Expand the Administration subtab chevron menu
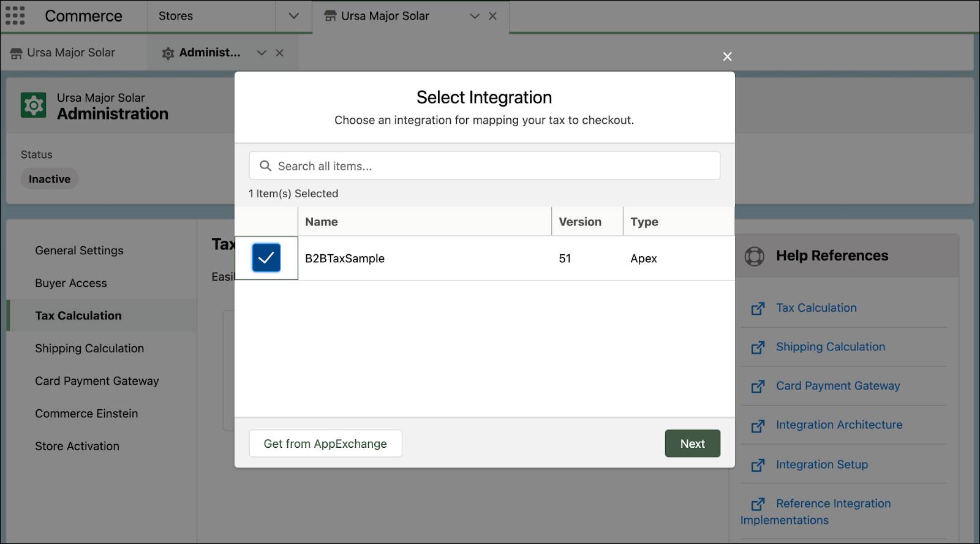The width and height of the screenshot is (980, 544). click(x=262, y=53)
